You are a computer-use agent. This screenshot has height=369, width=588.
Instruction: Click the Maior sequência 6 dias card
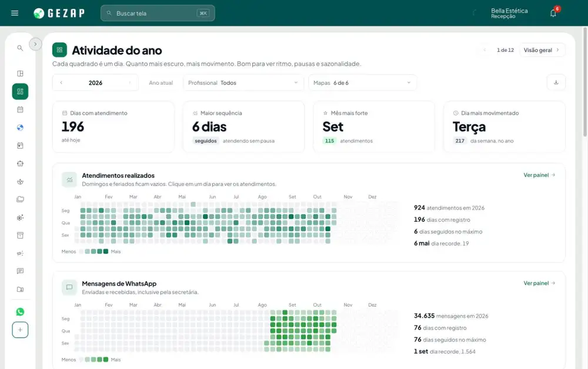point(244,127)
